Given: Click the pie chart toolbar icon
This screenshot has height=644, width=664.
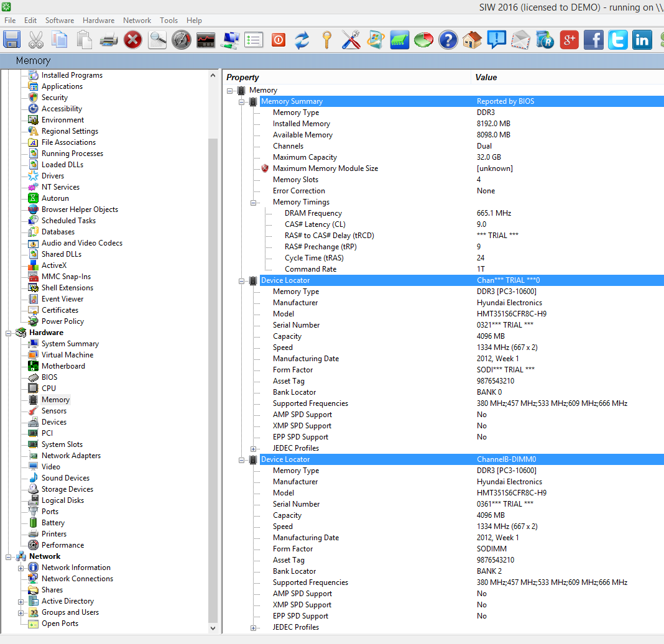Looking at the screenshot, I should coord(423,40).
